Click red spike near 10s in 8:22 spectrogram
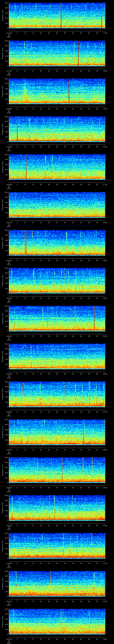The height and width of the screenshot is (644, 114). [x=26, y=243]
